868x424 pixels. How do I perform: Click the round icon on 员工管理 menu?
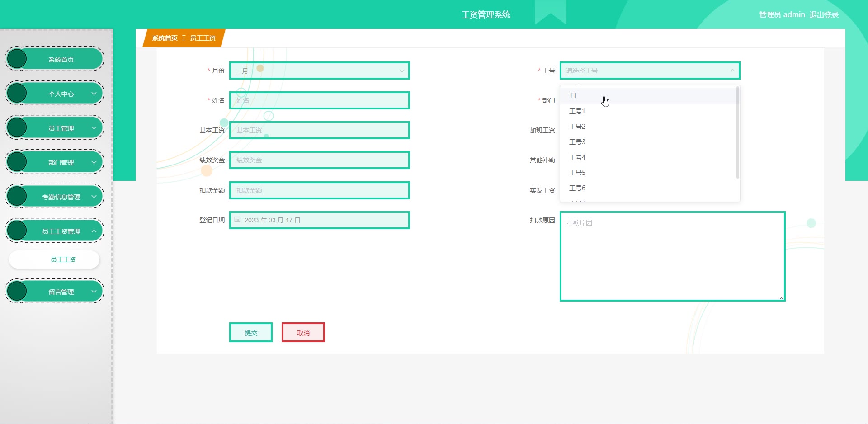pos(17,128)
